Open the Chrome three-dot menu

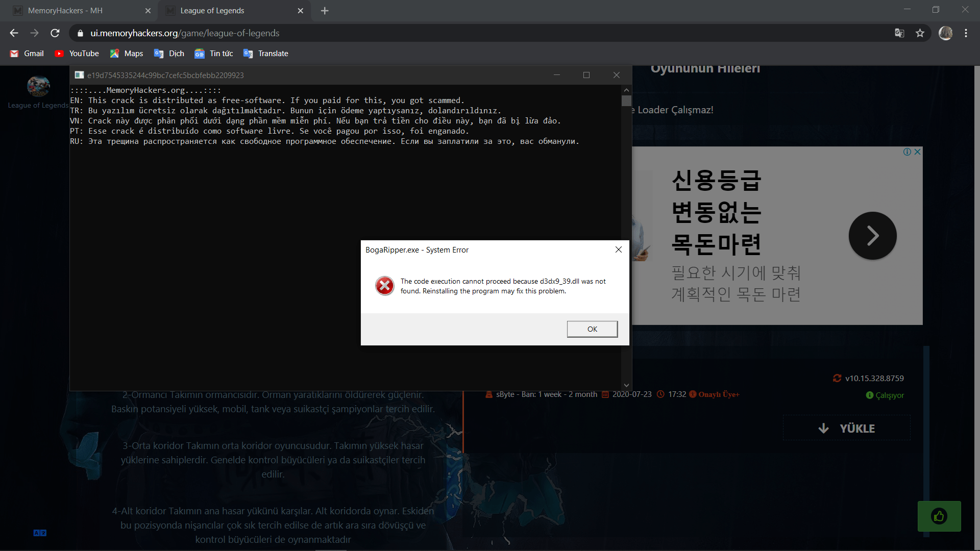tap(966, 33)
